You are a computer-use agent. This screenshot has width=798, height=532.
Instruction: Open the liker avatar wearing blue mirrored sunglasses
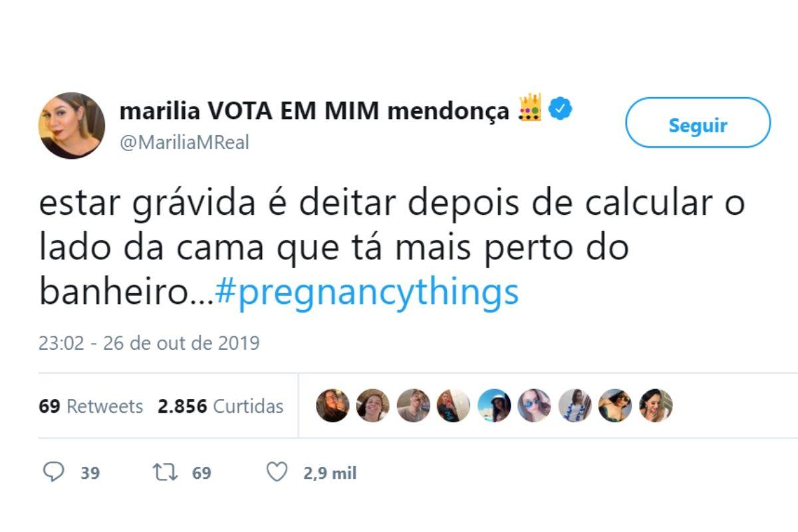(x=535, y=406)
